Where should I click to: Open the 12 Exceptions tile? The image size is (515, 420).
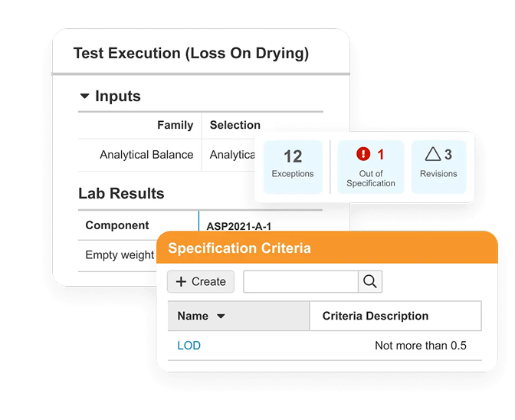(293, 163)
